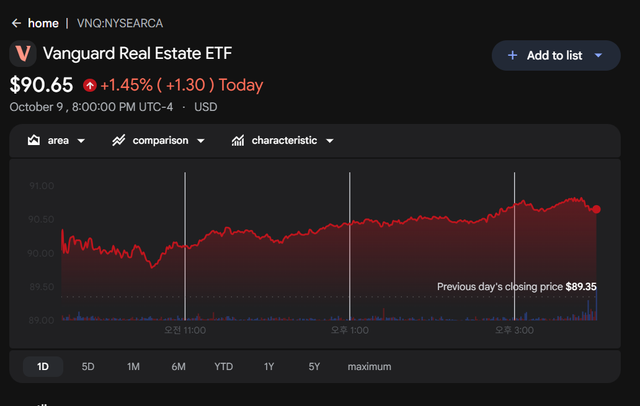The image size is (640, 406).
Task: Click the 89.00 price axis label
Action: [x=41, y=320]
